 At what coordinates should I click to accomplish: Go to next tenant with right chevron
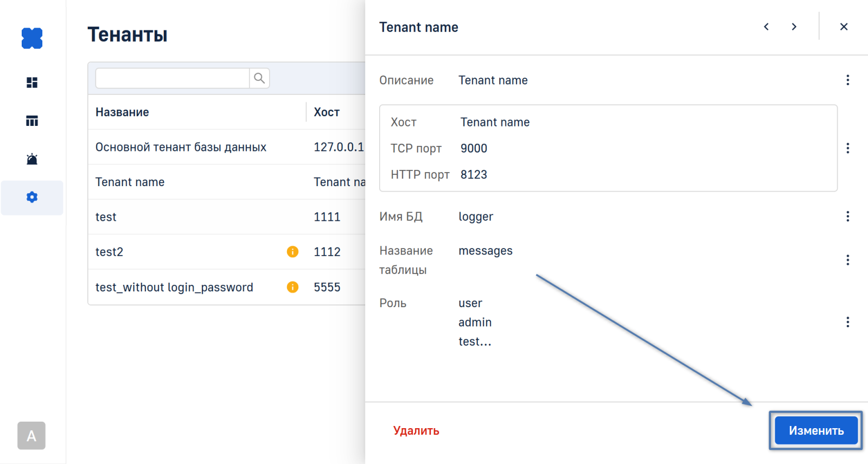(794, 27)
